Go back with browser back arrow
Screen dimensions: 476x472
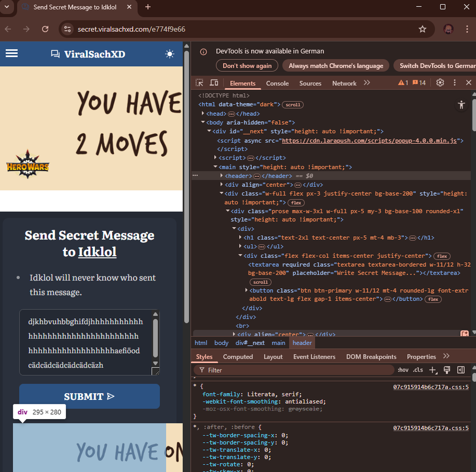click(x=8, y=29)
